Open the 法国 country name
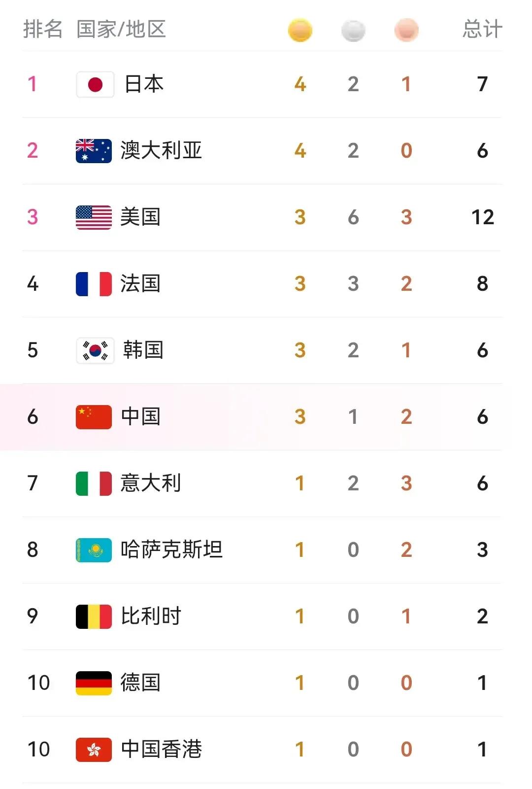532x789 pixels. click(x=140, y=284)
